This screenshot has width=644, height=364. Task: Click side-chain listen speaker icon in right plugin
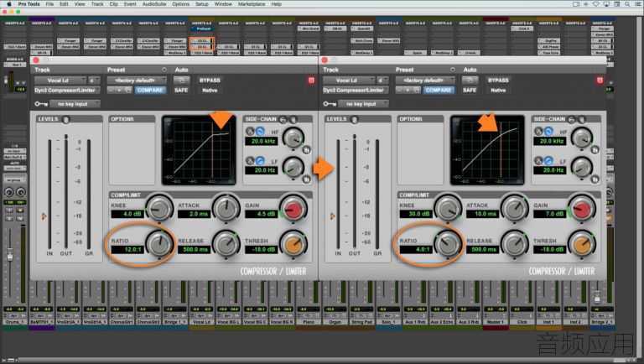point(582,120)
